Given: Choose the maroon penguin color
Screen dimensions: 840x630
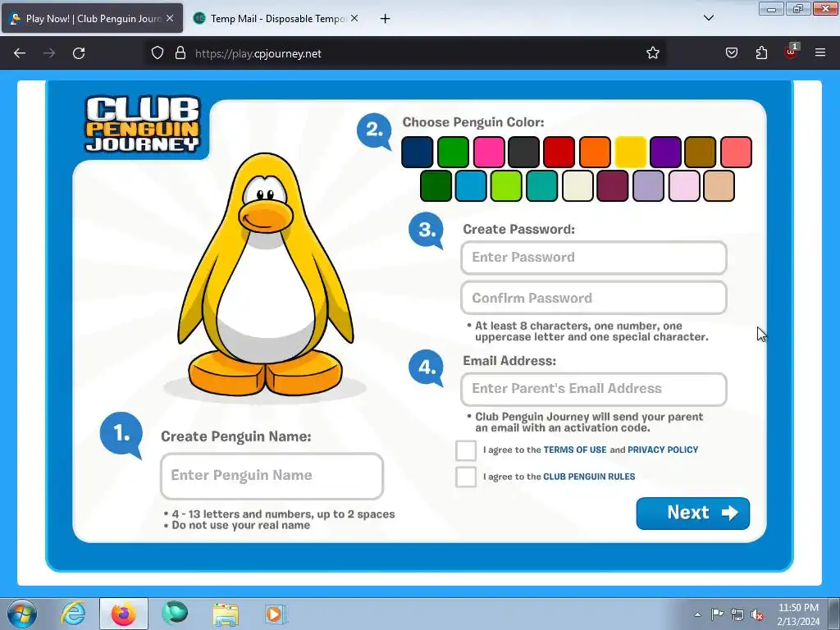Looking at the screenshot, I should click(612, 186).
